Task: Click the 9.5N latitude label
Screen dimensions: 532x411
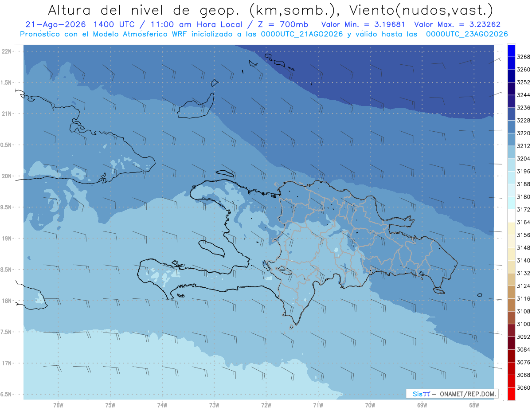Action: 6,207
